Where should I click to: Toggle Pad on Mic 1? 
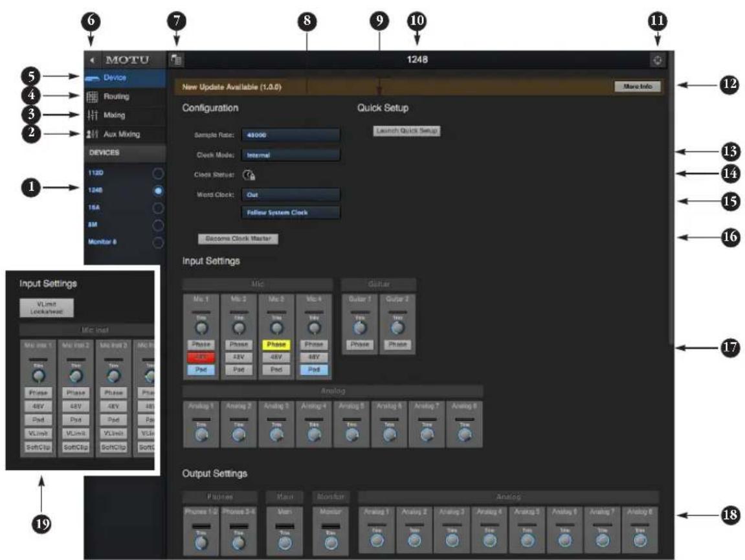coord(201,370)
